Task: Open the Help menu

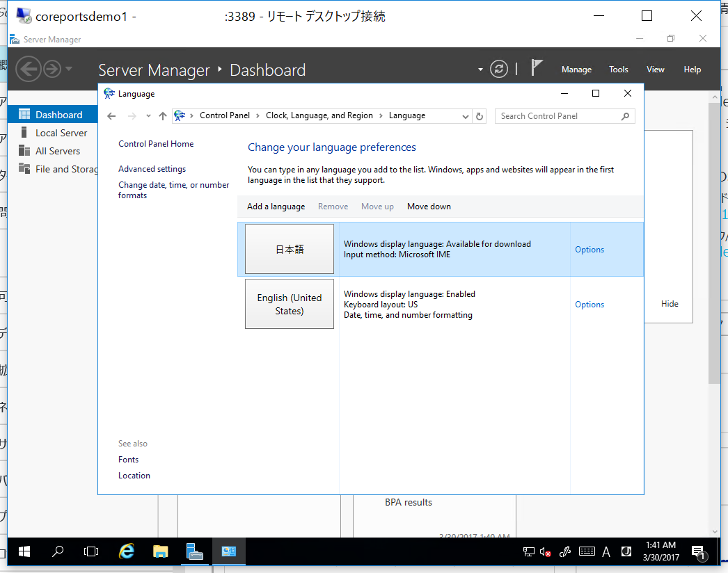Action: coord(692,70)
